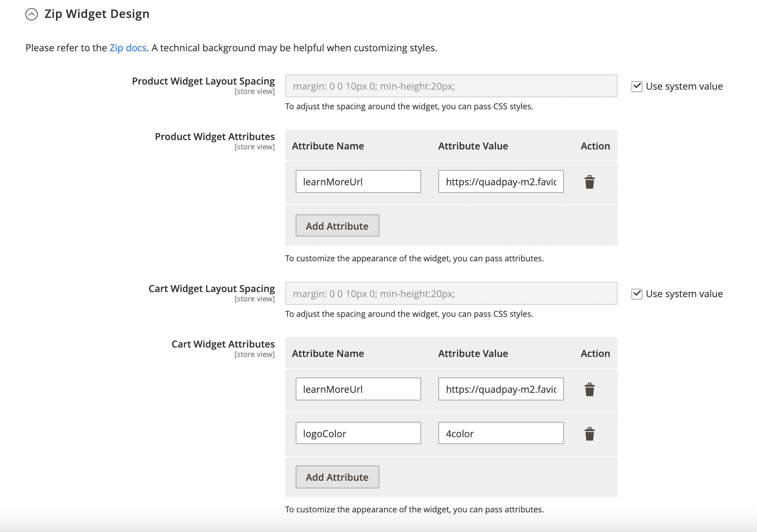Click the 4color attribute value field
757x532 pixels.
(x=501, y=433)
